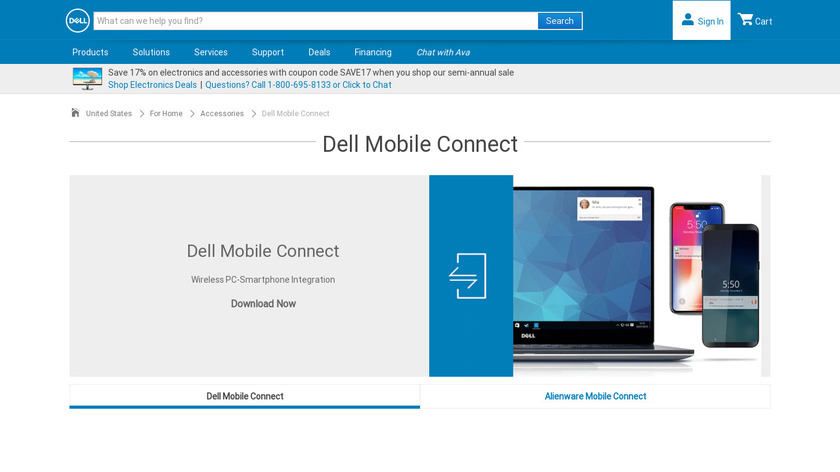Screen dimensions: 840x472
Task: Go to United States breadcrumb
Action: tap(109, 114)
